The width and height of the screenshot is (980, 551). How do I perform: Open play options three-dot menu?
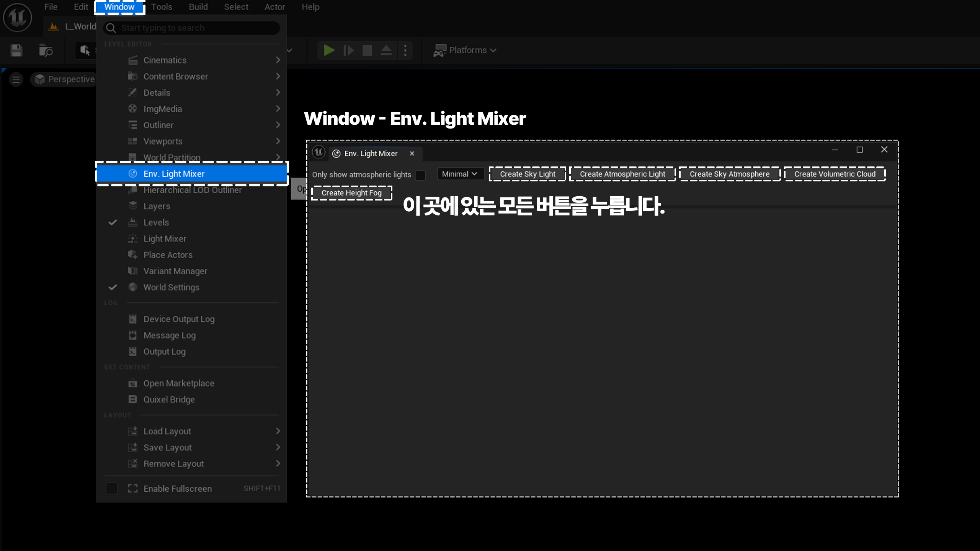[x=405, y=50]
